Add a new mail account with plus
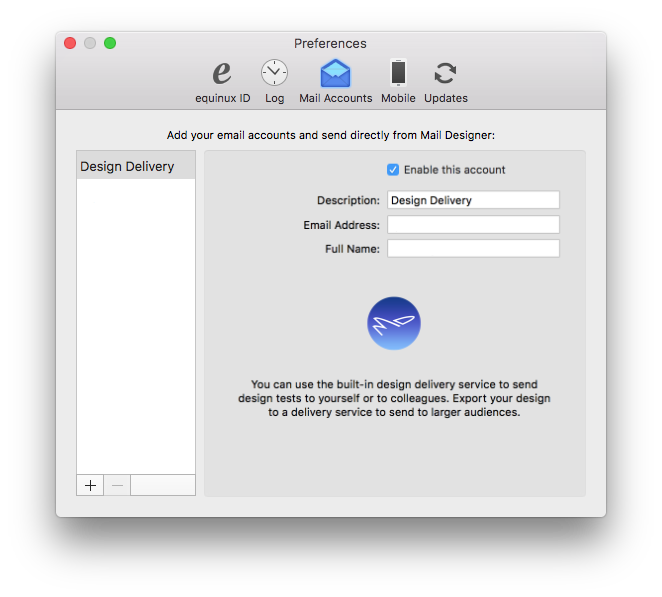Image resolution: width=662 pixels, height=597 pixels. tap(90, 486)
